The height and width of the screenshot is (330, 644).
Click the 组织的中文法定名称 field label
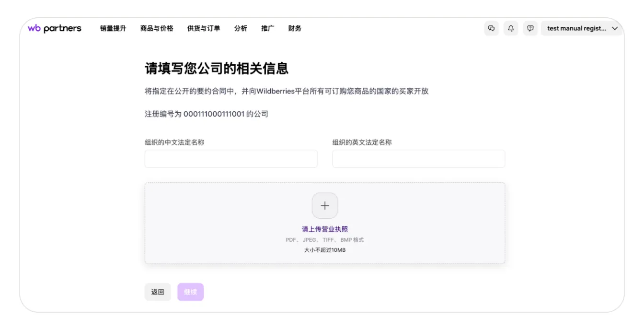(174, 142)
